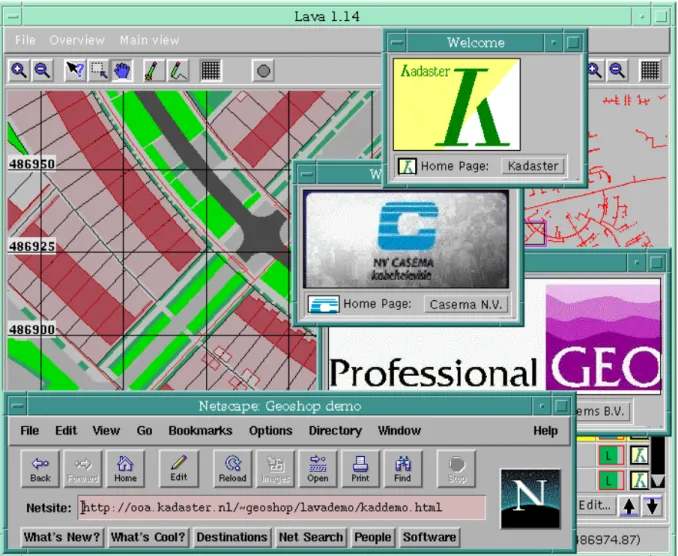Go to Home via the house icon
The width and height of the screenshot is (678, 556).
[125, 469]
